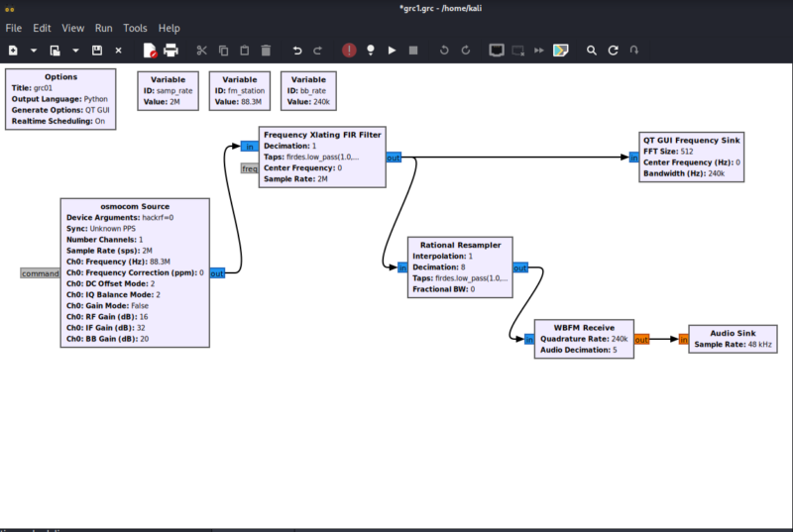Open the Run menu
The image size is (793, 532).
(x=104, y=29)
